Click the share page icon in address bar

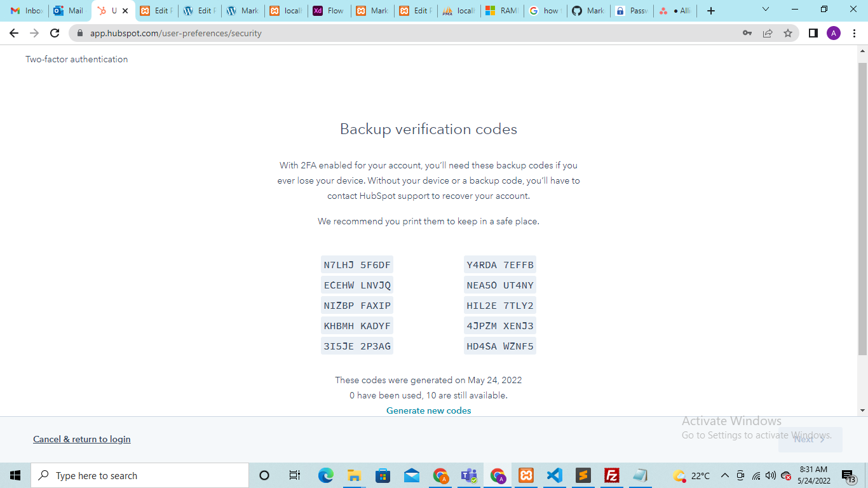coord(768,33)
